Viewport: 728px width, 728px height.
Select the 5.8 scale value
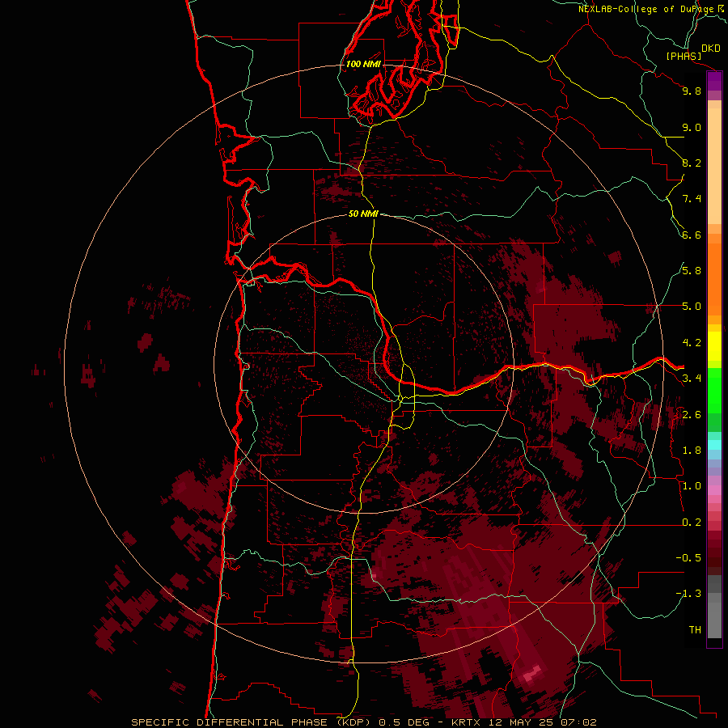(692, 271)
